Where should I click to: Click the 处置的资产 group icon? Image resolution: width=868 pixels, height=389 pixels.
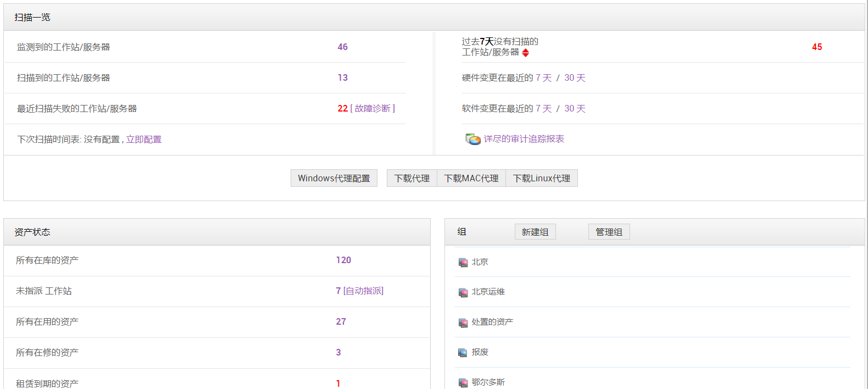[463, 323]
